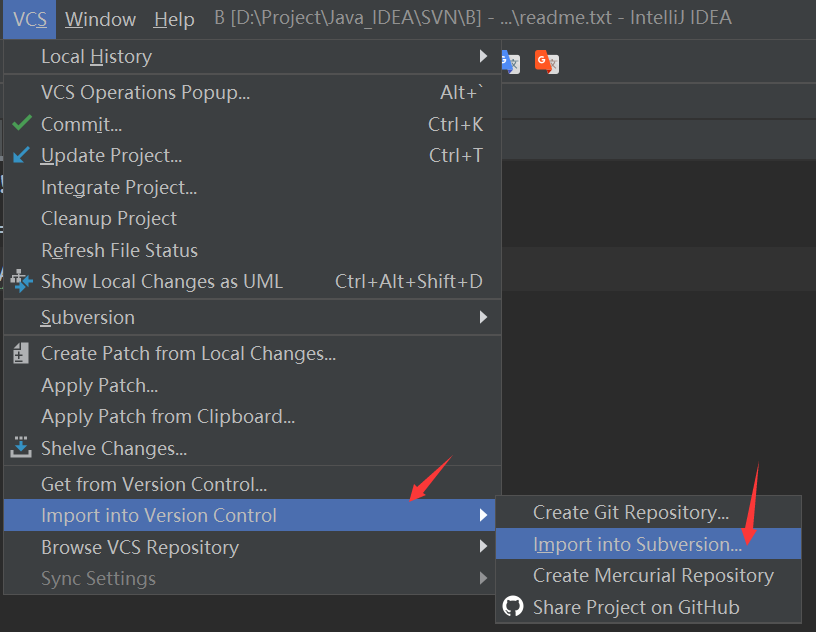This screenshot has width=816, height=632.
Task: Click the green Commit checkmark icon
Action: (22, 124)
